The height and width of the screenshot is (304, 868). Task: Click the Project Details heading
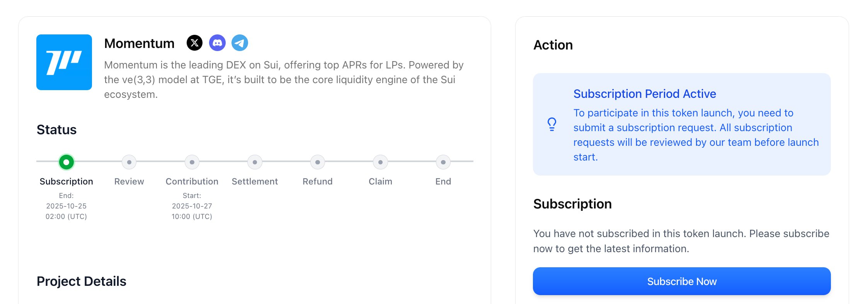(x=82, y=281)
